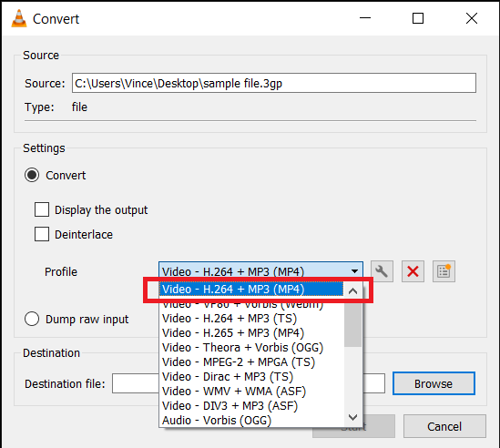Enable Display the output checkbox
Viewport: 500px width, 448px height.
(42, 209)
